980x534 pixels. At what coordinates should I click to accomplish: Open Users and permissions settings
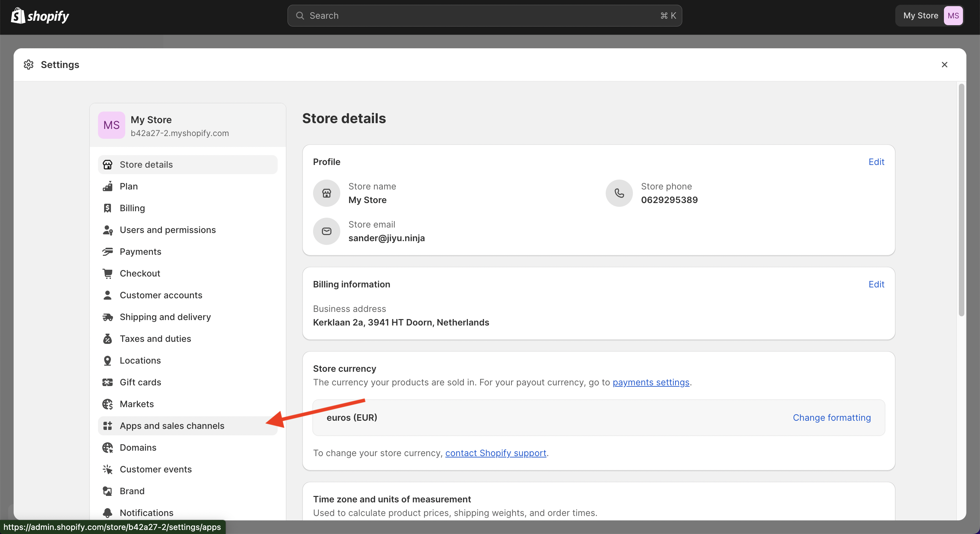tap(187, 230)
